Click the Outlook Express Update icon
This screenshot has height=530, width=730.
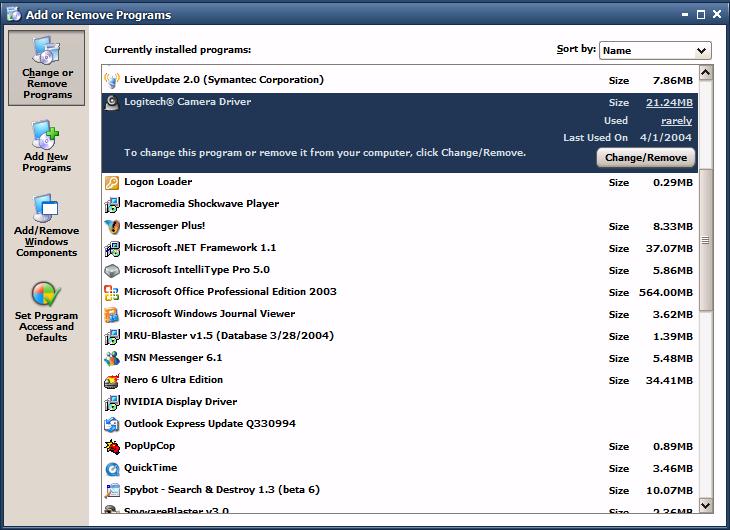112,424
